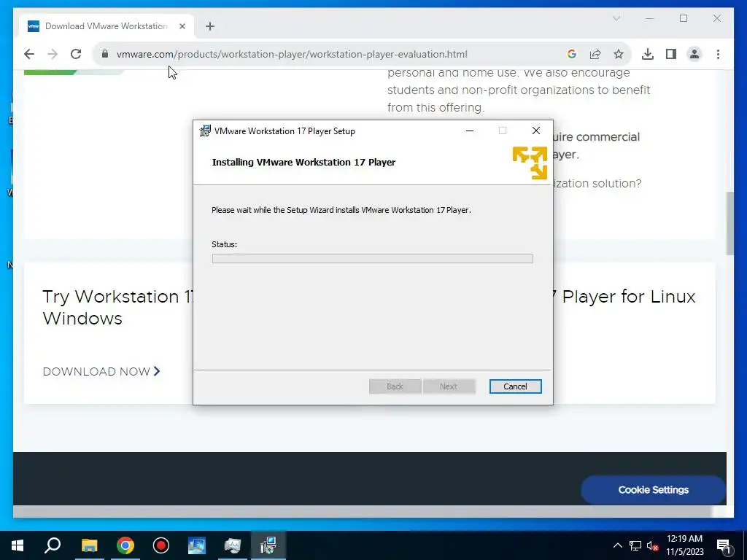This screenshot has width=747, height=560.
Task: Select the Download VMware Workstation tab
Action: point(107,26)
